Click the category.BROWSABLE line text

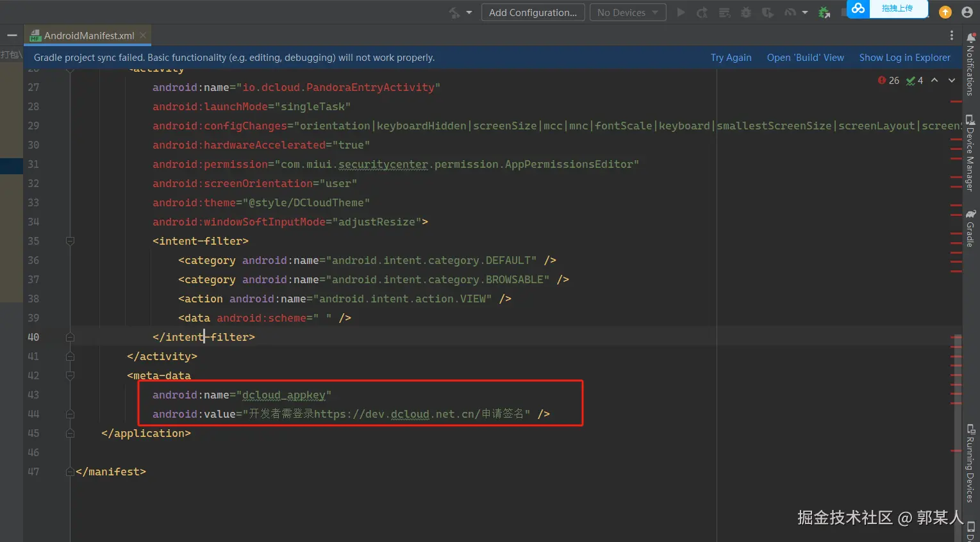374,279
